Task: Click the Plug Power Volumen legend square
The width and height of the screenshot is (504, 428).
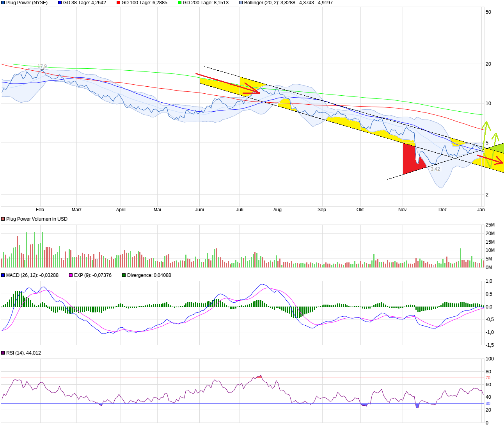Action: (3, 219)
